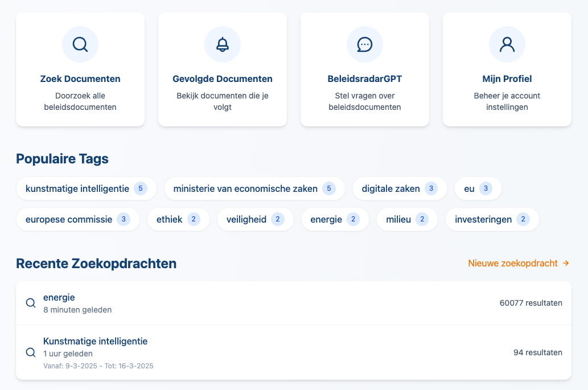Click the milieu tag
Viewport: 588px width, 390px height.
coord(407,219)
